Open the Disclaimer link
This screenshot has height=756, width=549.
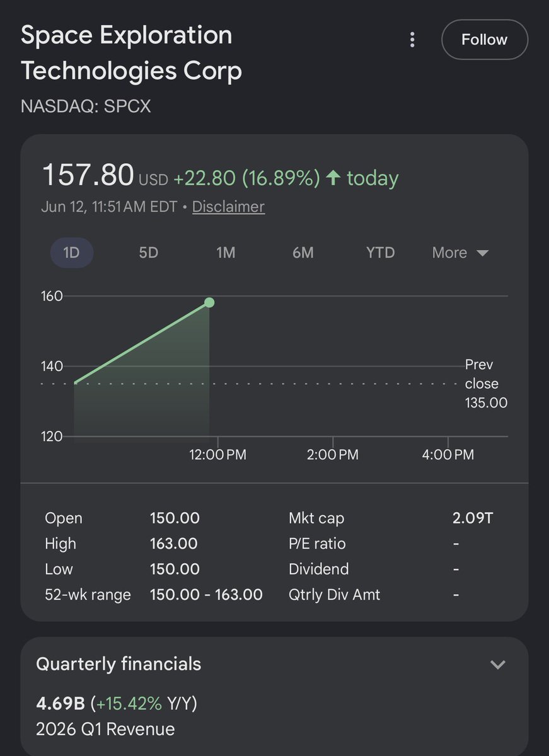[228, 207]
